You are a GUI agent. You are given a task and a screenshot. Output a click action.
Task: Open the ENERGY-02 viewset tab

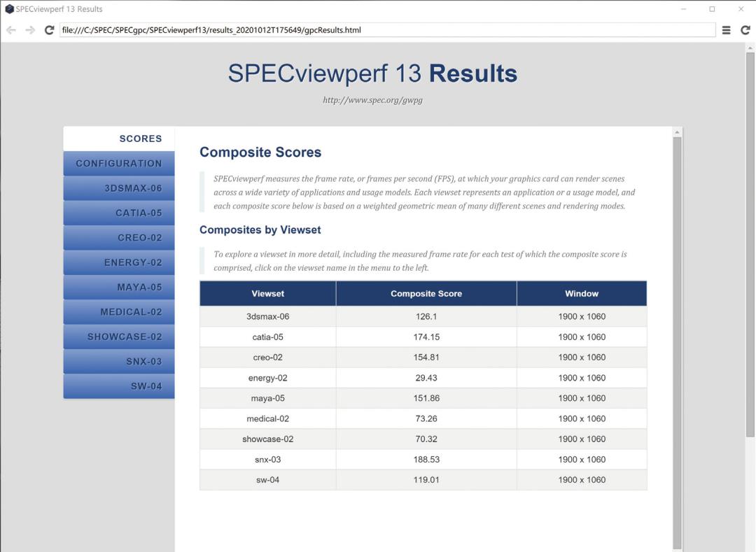pos(119,262)
